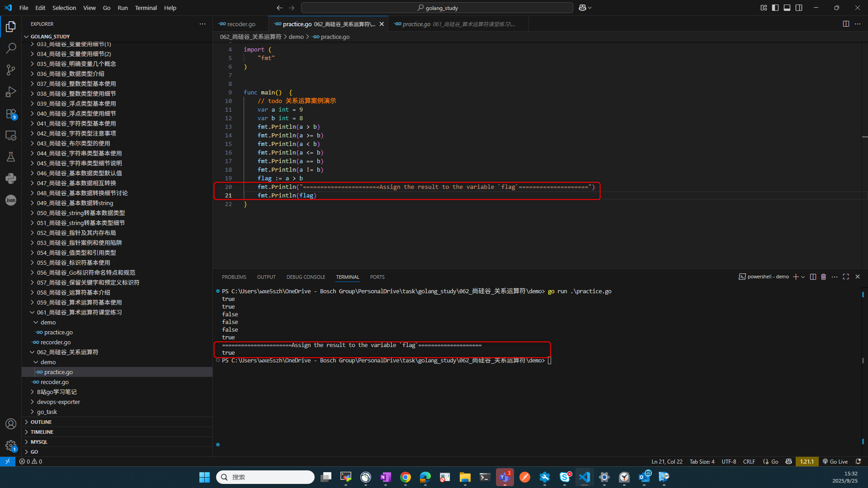Click the CRLF line ending indicator

click(749, 461)
